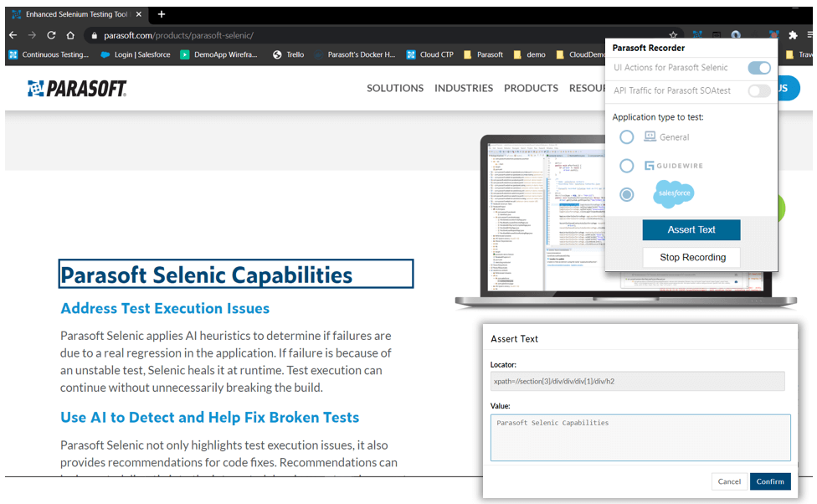Click the Assert Text dialog title
Viewport: 817px width, 504px height.
(x=514, y=339)
